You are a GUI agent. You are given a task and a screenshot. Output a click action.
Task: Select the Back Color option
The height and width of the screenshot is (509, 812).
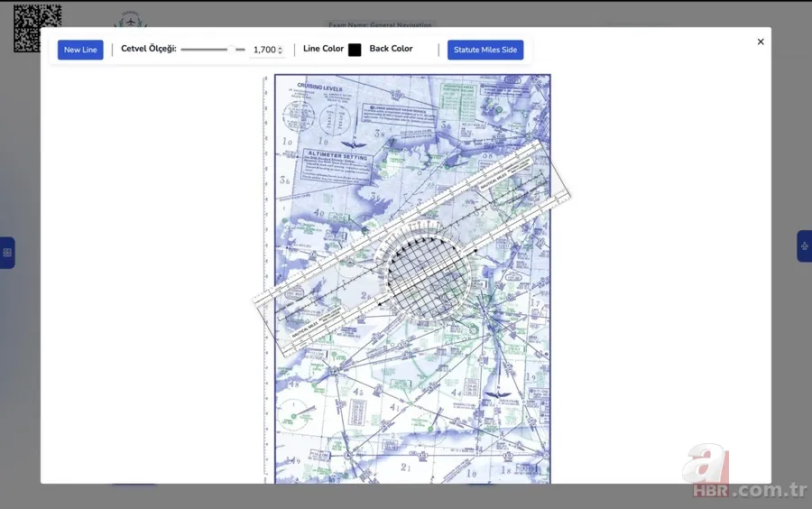[391, 49]
